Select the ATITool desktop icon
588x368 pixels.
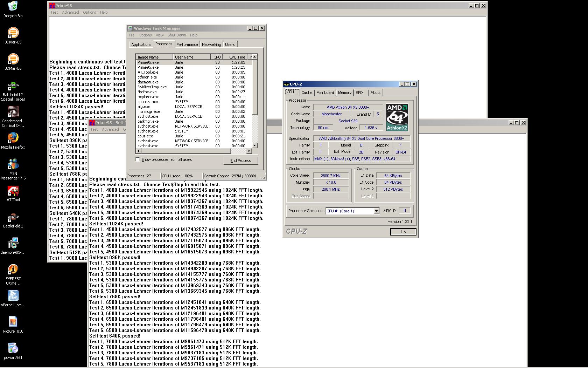click(x=13, y=193)
